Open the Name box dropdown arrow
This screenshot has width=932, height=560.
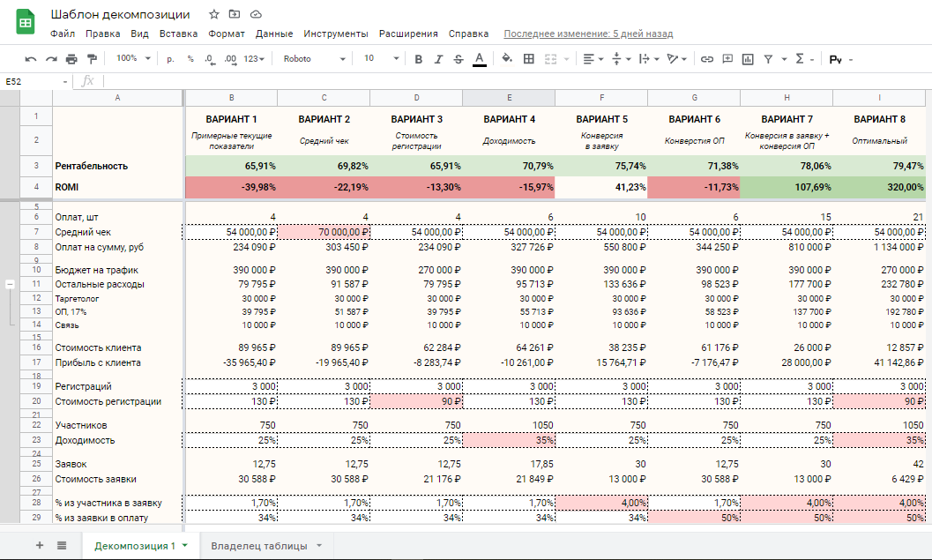(64, 81)
